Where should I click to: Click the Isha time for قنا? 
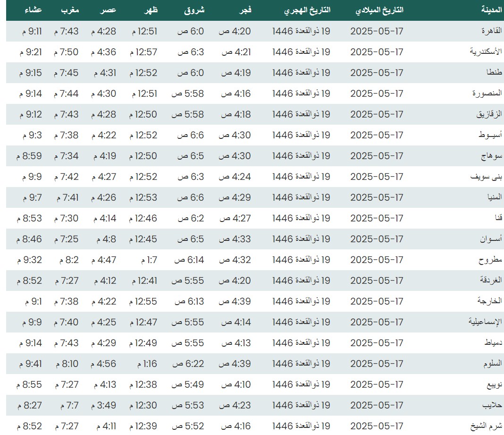pos(29,218)
